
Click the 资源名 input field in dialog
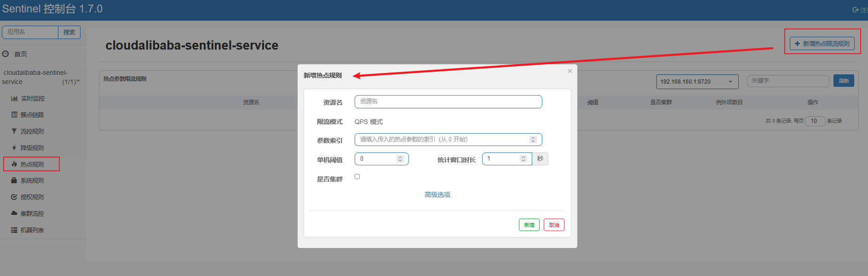[x=448, y=101]
